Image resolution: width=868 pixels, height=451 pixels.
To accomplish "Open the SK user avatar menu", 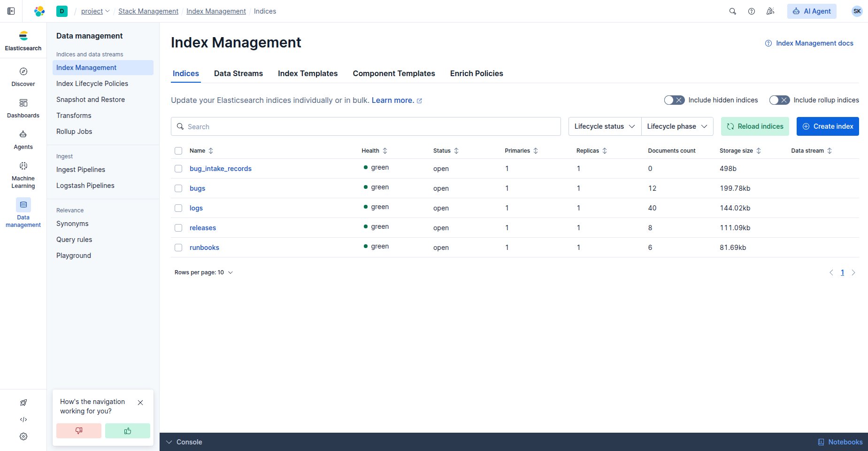I will [857, 11].
